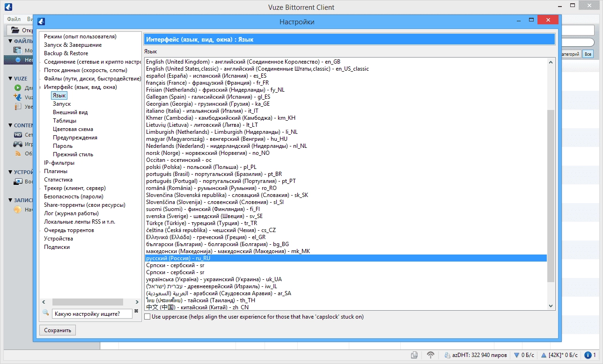Click the Vuze logo in main window title
Viewport: 603px width, 364px height.
[x=7, y=7]
